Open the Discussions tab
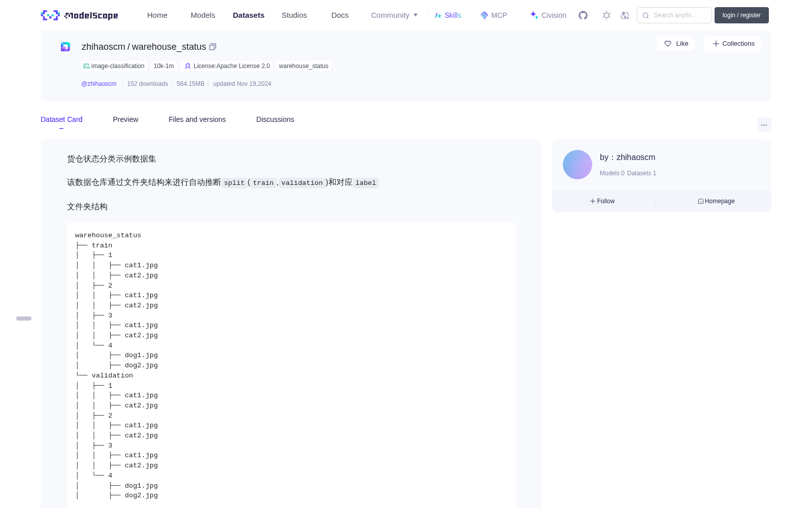This screenshot has height=508, width=812. click(x=275, y=119)
